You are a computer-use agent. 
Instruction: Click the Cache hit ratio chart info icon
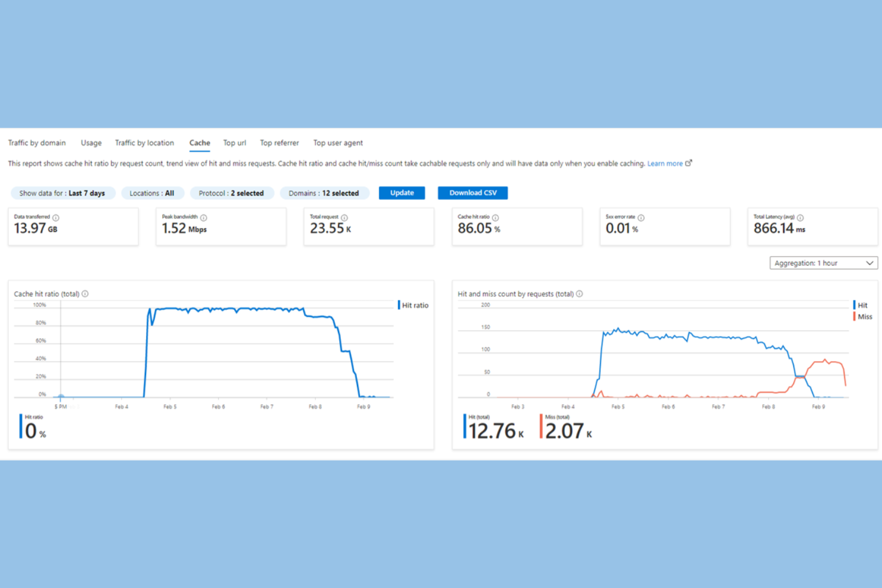pyautogui.click(x=85, y=293)
